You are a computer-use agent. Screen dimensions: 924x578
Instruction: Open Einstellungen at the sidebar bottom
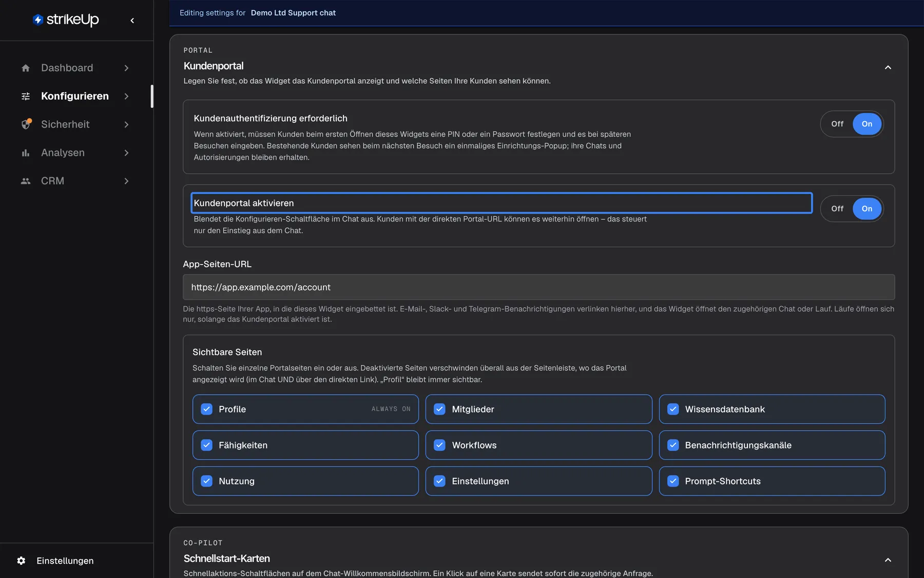65,561
